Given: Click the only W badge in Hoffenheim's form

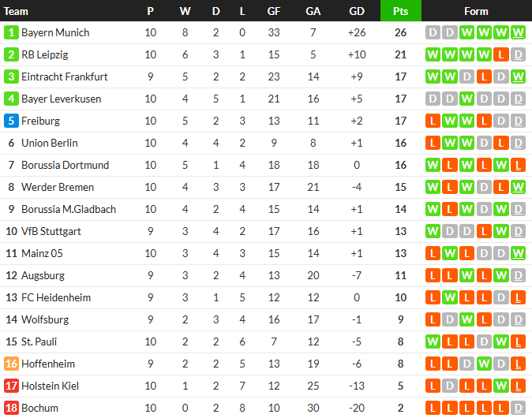Looking at the screenshot, I should 483,364.
